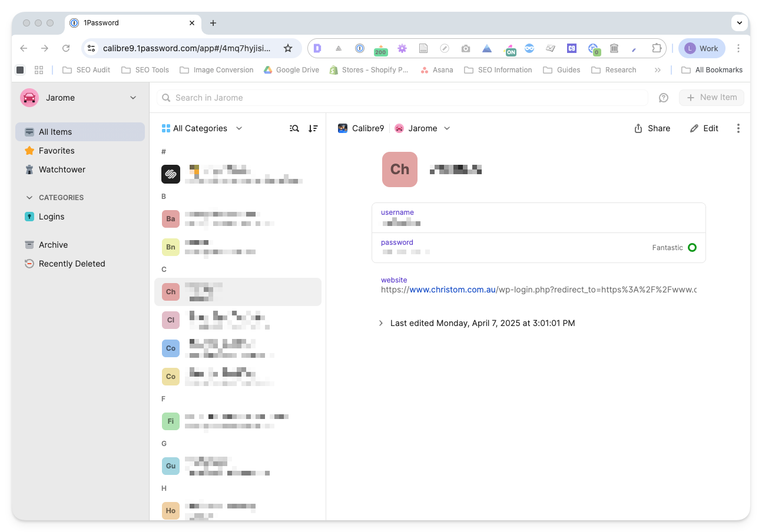Image resolution: width=762 pixels, height=532 pixels.
Task: Click the Search in Jarome field
Action: [406, 98]
